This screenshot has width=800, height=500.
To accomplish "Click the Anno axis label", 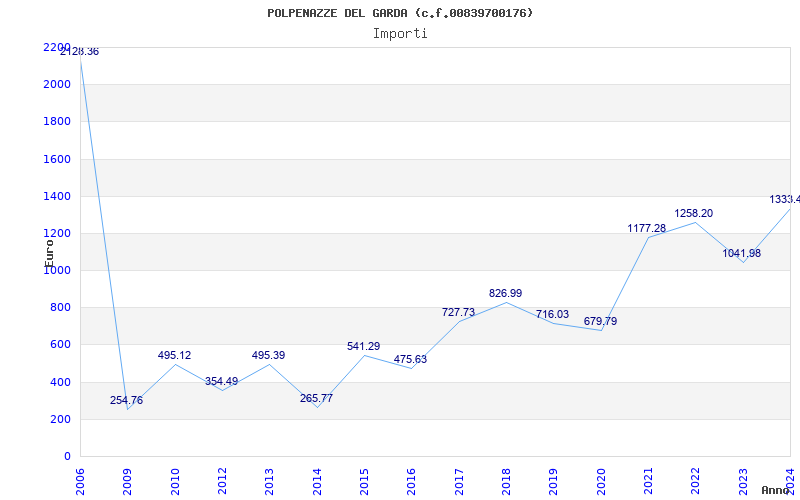I will pyautogui.click(x=776, y=490).
